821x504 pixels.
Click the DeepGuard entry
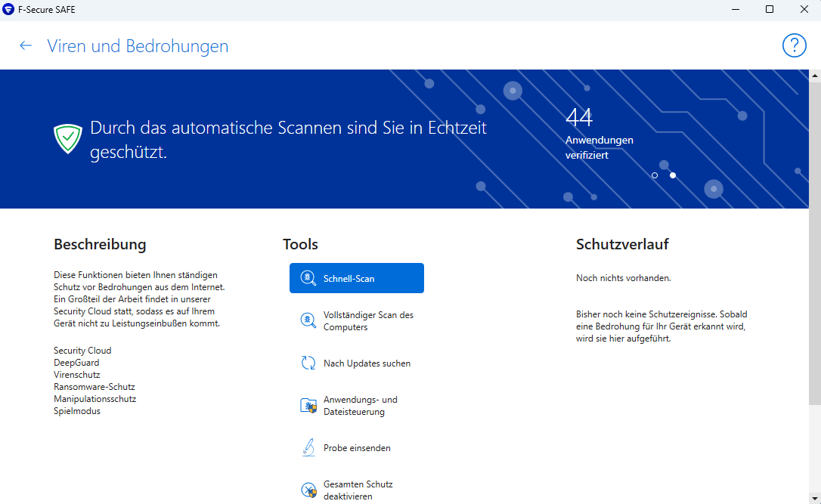point(76,362)
